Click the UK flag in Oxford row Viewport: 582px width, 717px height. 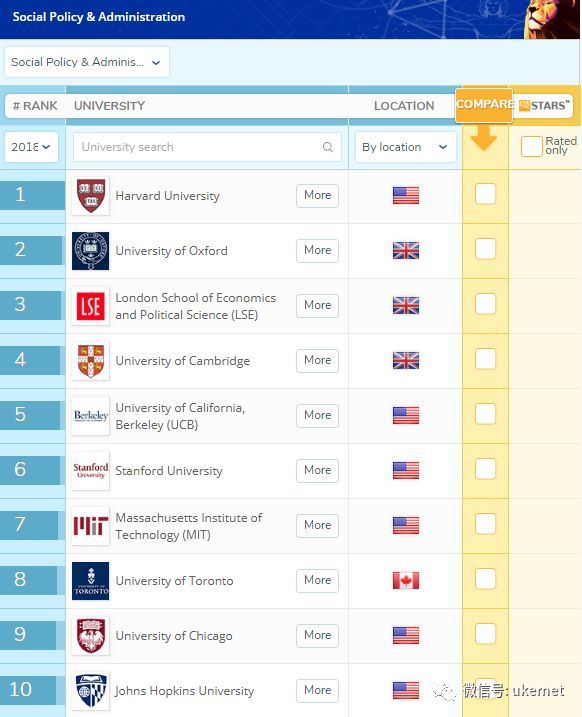(406, 251)
